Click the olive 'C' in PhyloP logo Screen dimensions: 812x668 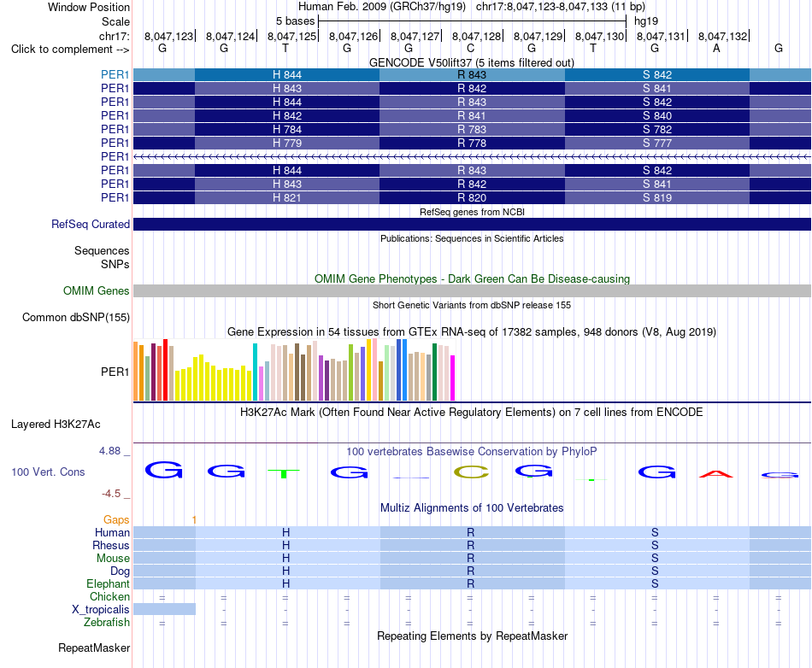(x=471, y=472)
